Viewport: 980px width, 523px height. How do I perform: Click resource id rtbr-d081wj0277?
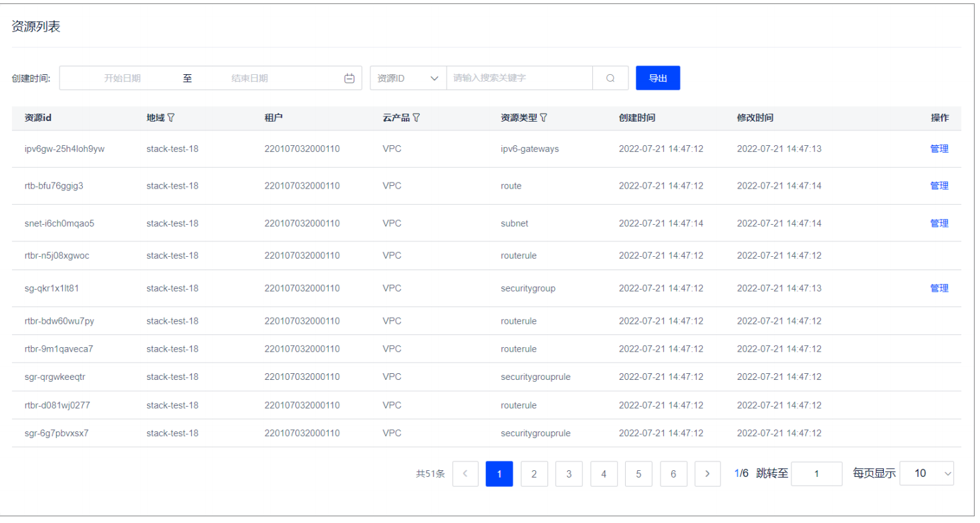coord(57,405)
